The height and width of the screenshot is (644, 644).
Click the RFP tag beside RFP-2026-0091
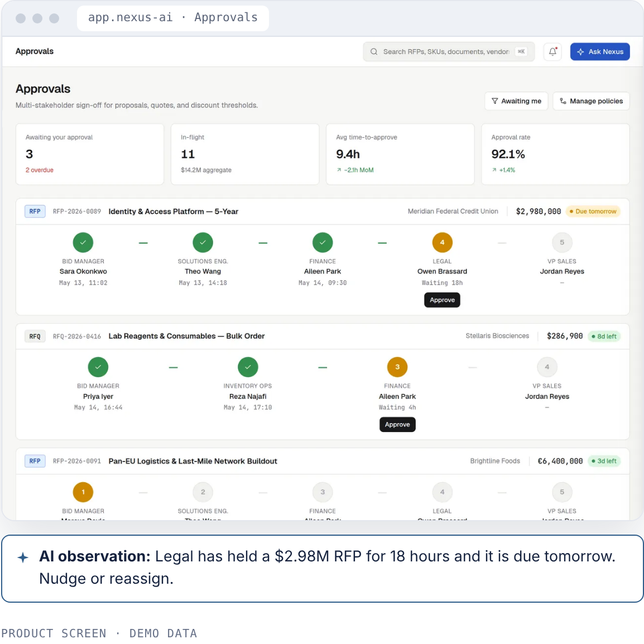[35, 461]
